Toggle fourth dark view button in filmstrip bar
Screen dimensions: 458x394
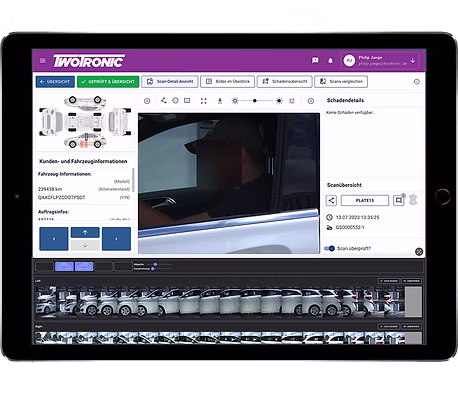point(104,266)
